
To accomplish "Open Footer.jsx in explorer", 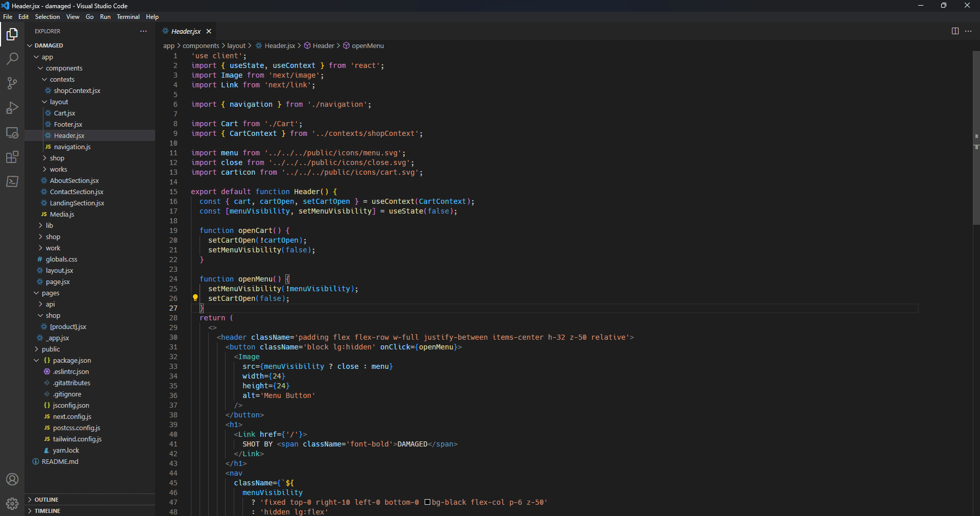I will coord(90,124).
